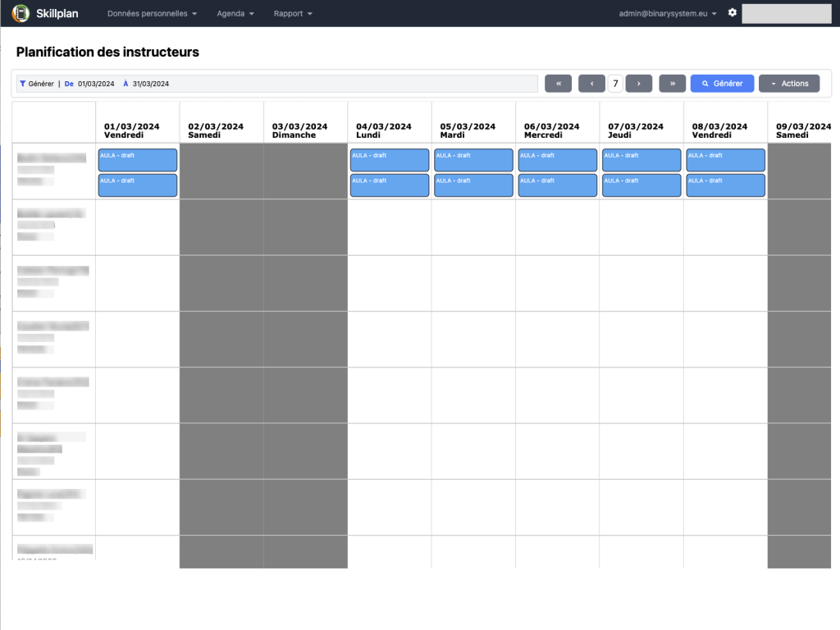Jump back with the double-left arrow button
The height and width of the screenshot is (630, 840).
click(558, 84)
